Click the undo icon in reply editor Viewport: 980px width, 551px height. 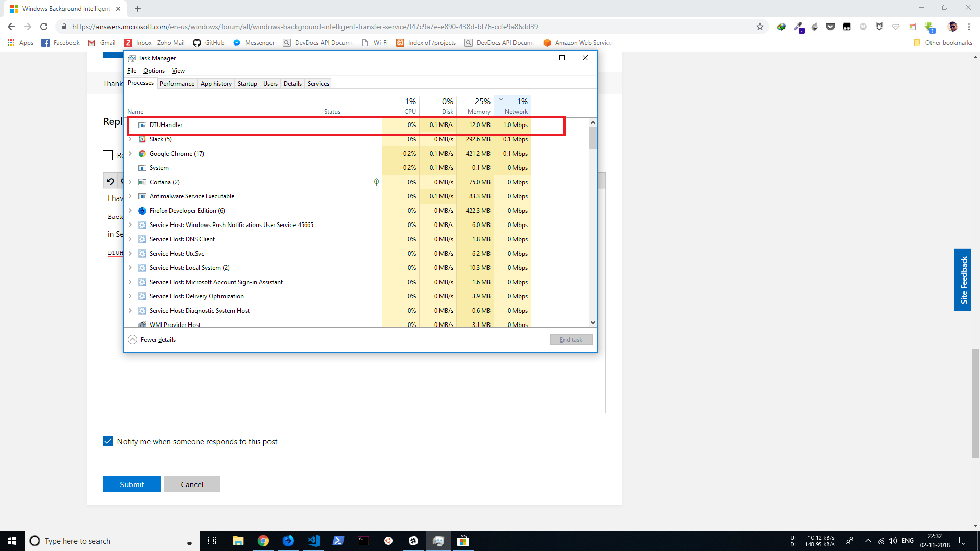(x=110, y=181)
